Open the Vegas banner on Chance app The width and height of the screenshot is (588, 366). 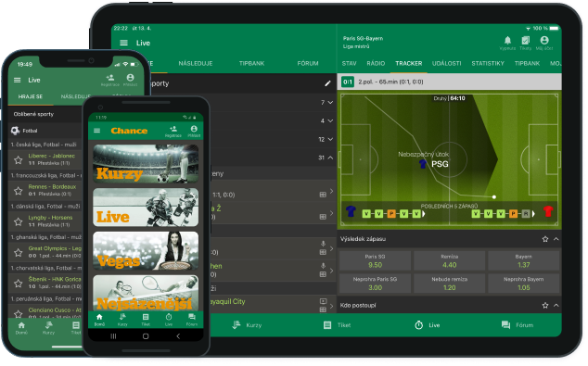(146, 250)
